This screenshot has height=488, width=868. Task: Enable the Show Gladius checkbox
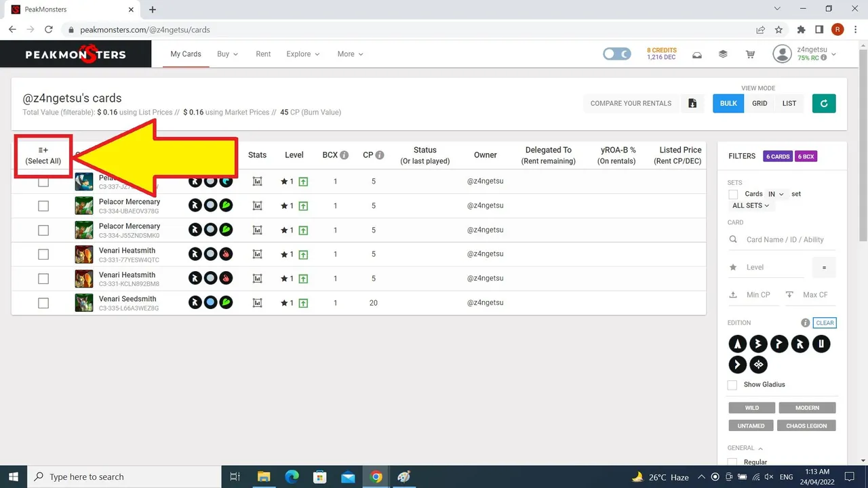tap(732, 385)
